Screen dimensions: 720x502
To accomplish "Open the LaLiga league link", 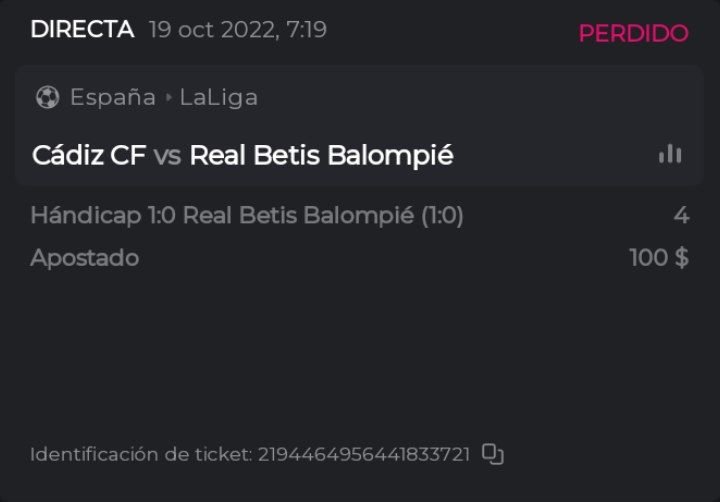I will [x=219, y=97].
